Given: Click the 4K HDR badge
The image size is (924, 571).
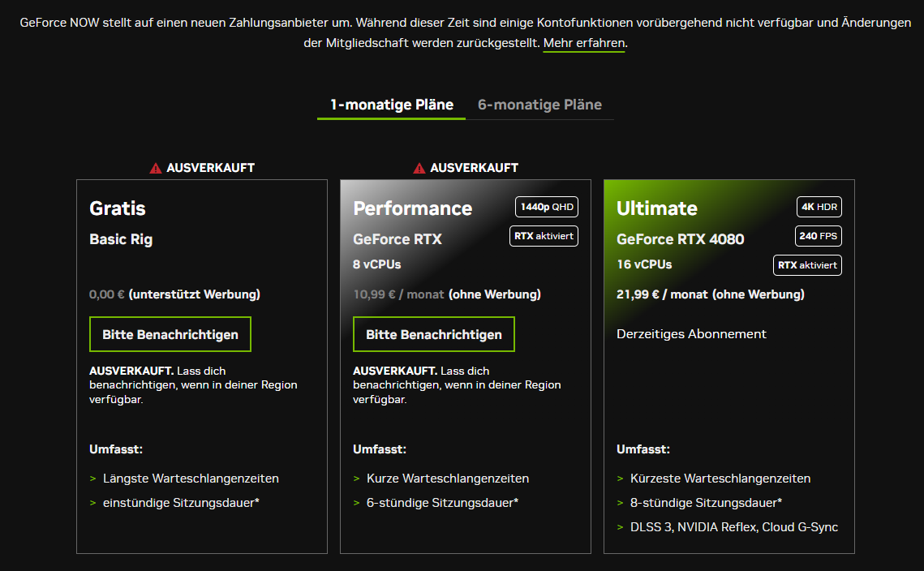Looking at the screenshot, I should [819, 207].
